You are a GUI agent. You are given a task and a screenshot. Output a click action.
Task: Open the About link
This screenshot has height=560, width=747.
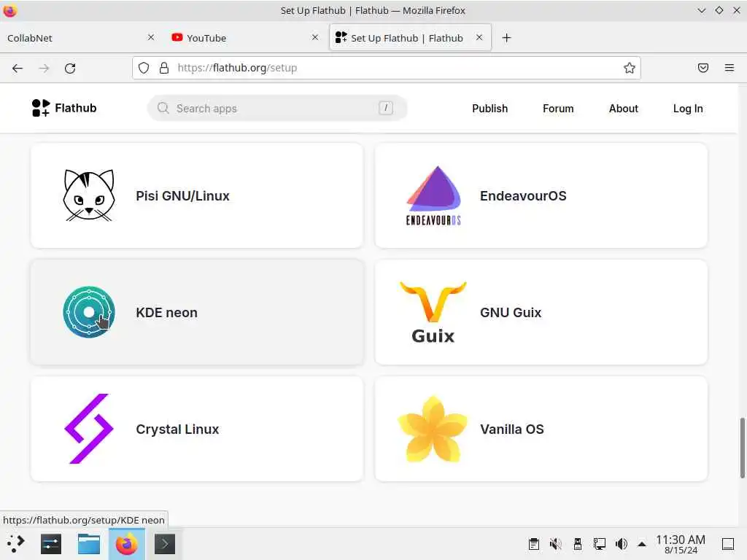pos(623,109)
